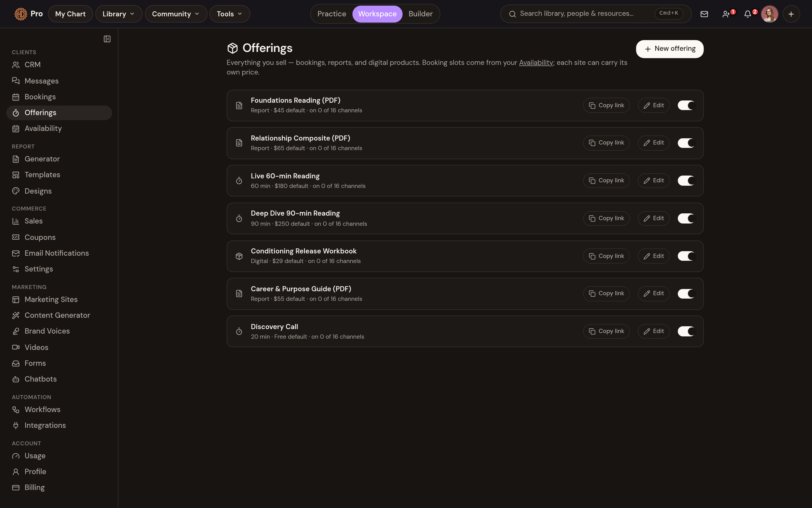Expand the Community dropdown menu
This screenshot has width=812, height=508.
[x=176, y=14]
